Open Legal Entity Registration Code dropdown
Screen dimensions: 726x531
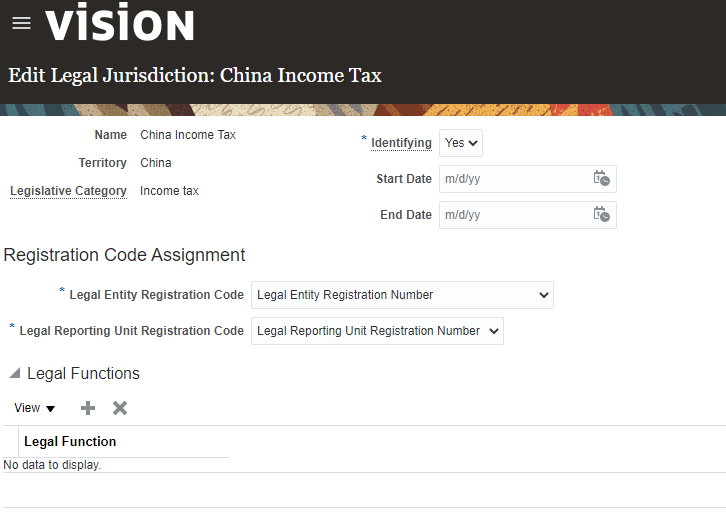coord(402,295)
